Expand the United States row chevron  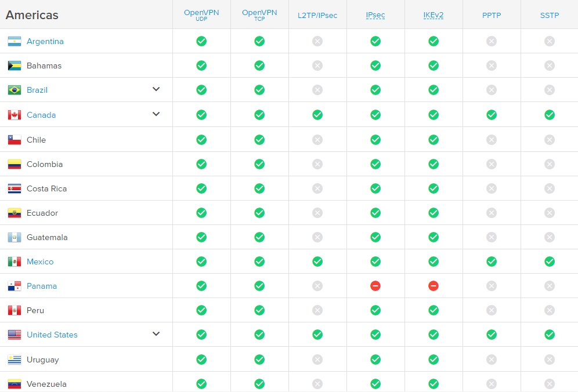pos(156,334)
